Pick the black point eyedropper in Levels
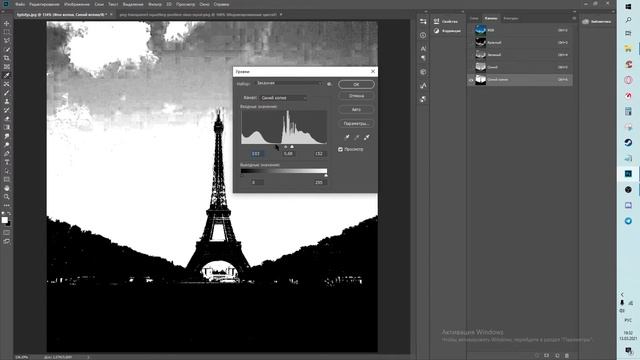 tap(347, 137)
